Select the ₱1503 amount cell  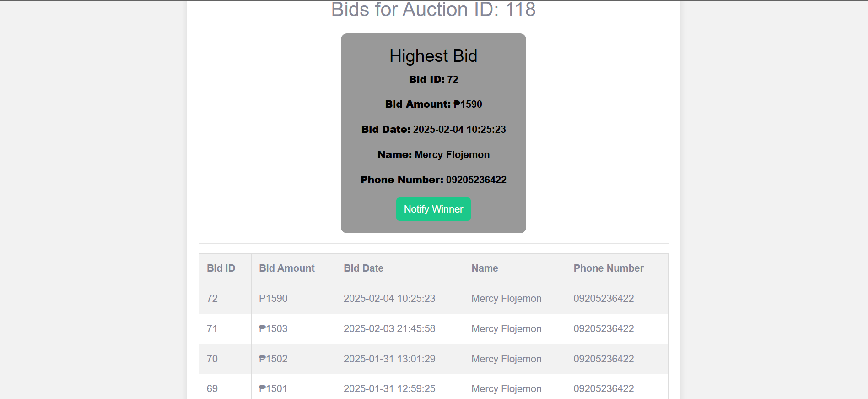[x=273, y=329]
